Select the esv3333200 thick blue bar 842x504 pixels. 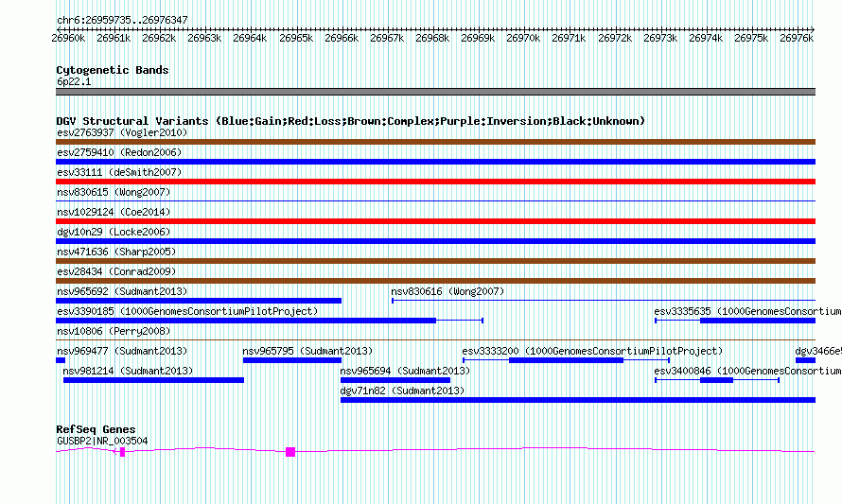tap(566, 360)
